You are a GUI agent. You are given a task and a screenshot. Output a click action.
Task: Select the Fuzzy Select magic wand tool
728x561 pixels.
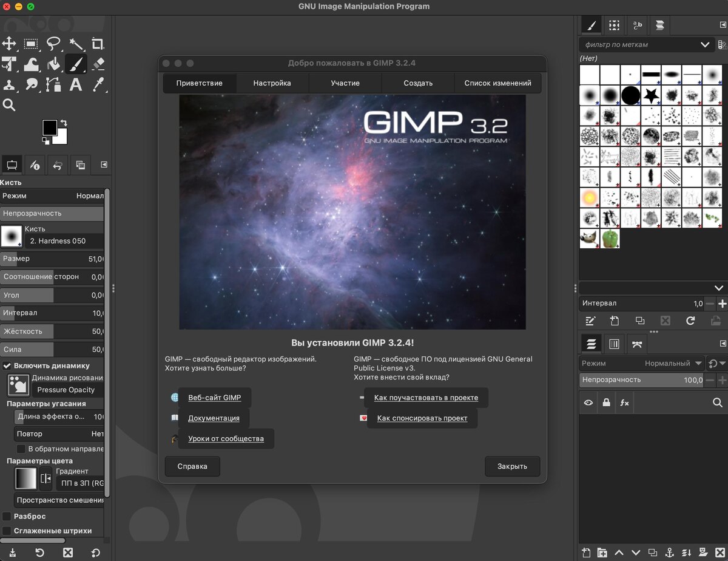click(x=76, y=44)
